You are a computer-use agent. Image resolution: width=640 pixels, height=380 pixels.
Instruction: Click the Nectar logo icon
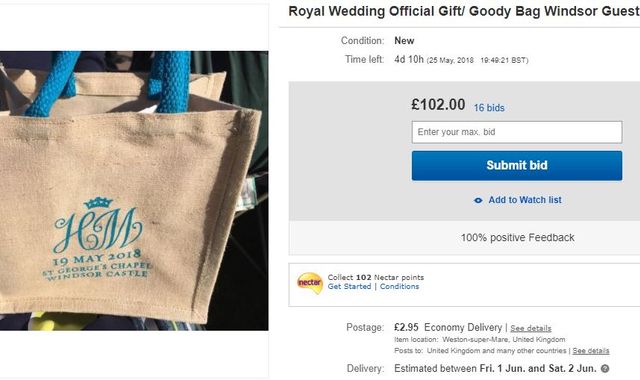click(x=310, y=283)
